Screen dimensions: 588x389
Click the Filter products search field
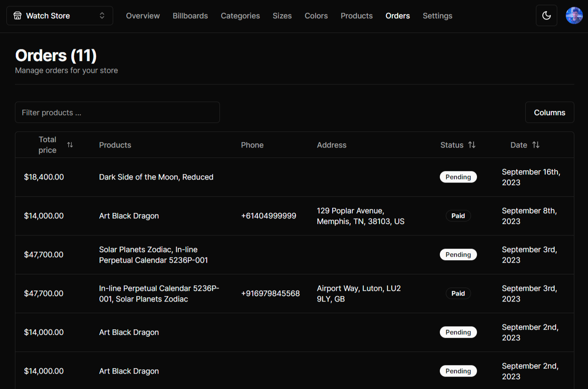pos(117,113)
